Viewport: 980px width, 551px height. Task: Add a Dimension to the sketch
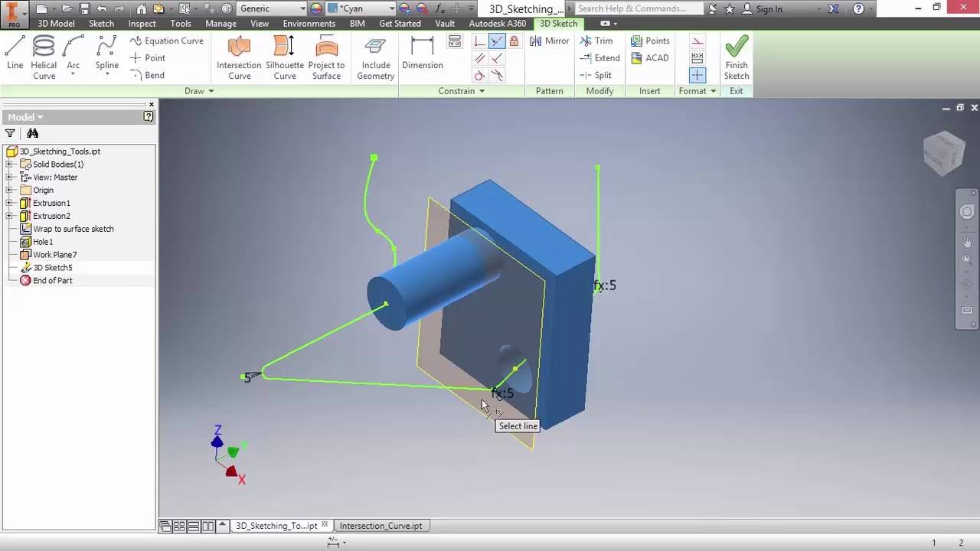(x=423, y=52)
